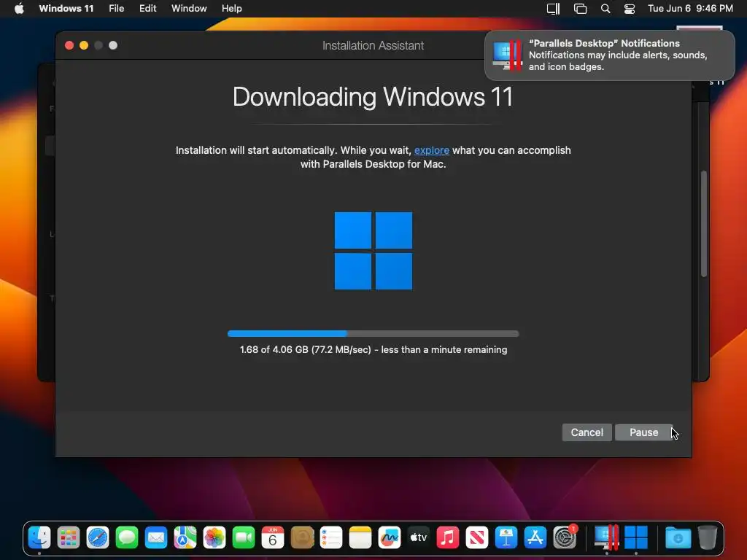
Task: Click the Parallels Desktop Notifications banner
Action: 609,55
